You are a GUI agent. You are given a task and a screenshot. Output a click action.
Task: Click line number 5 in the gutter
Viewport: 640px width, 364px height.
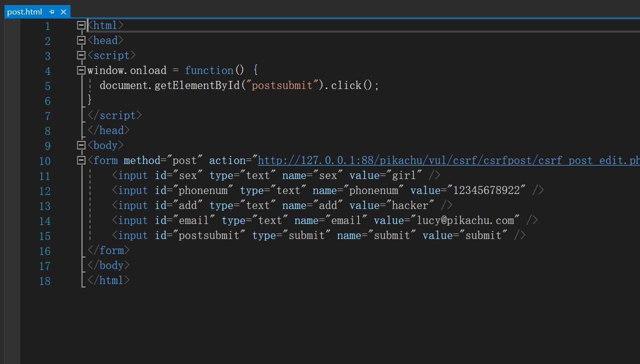[x=47, y=86]
